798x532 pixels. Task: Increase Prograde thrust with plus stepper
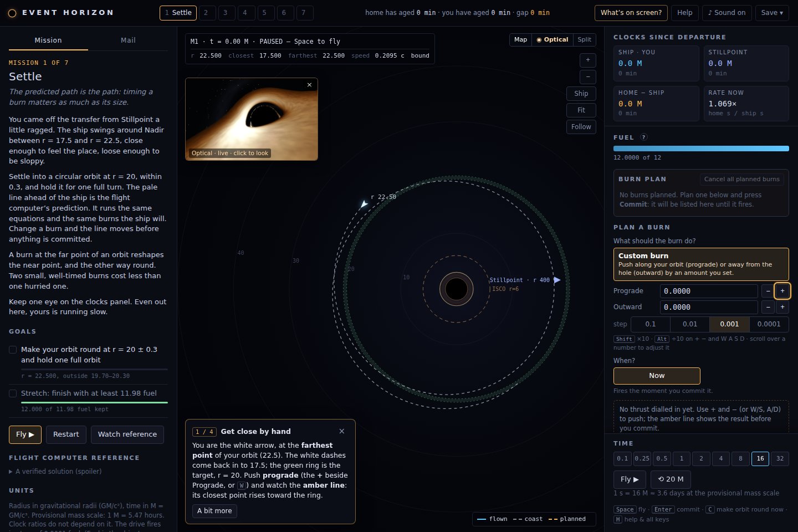[782, 291]
